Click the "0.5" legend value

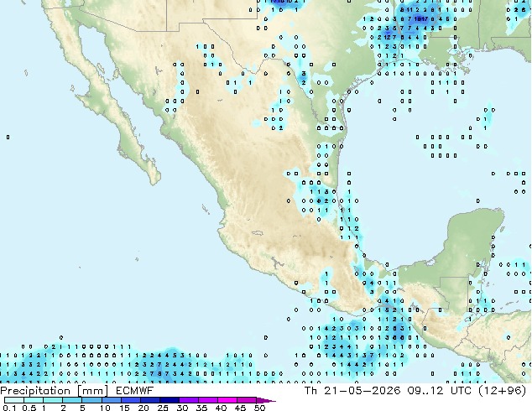pyautogui.click(x=29, y=408)
